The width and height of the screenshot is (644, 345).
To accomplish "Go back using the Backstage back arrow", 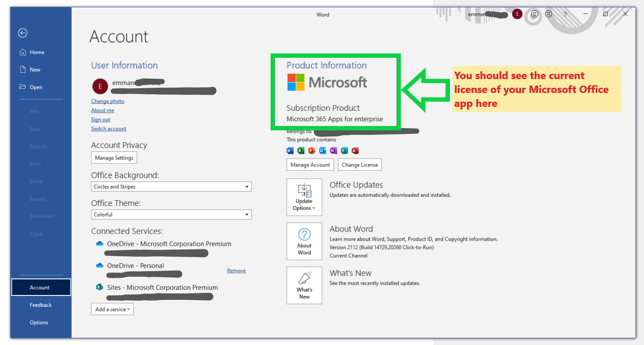I will (x=23, y=33).
